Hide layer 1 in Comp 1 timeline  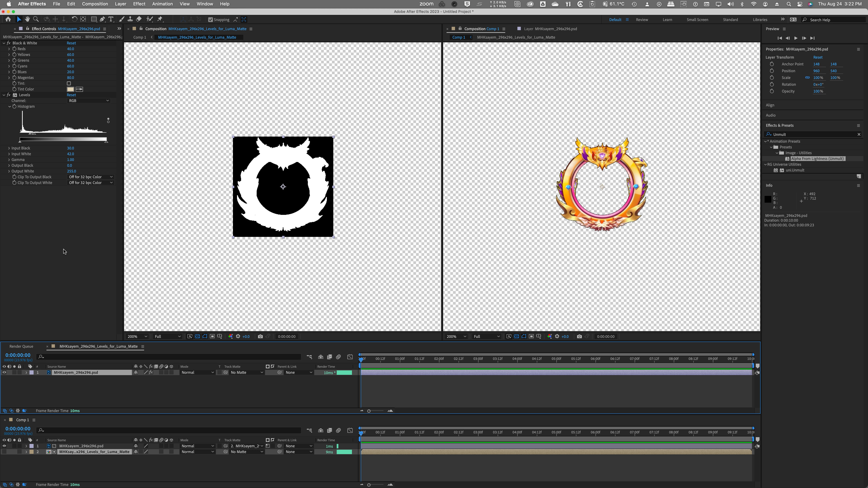click(x=4, y=446)
